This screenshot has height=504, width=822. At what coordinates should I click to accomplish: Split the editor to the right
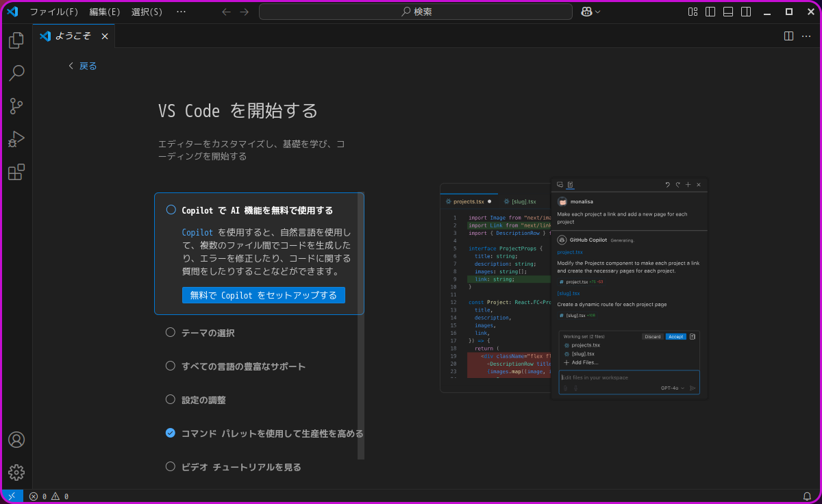[x=788, y=36]
